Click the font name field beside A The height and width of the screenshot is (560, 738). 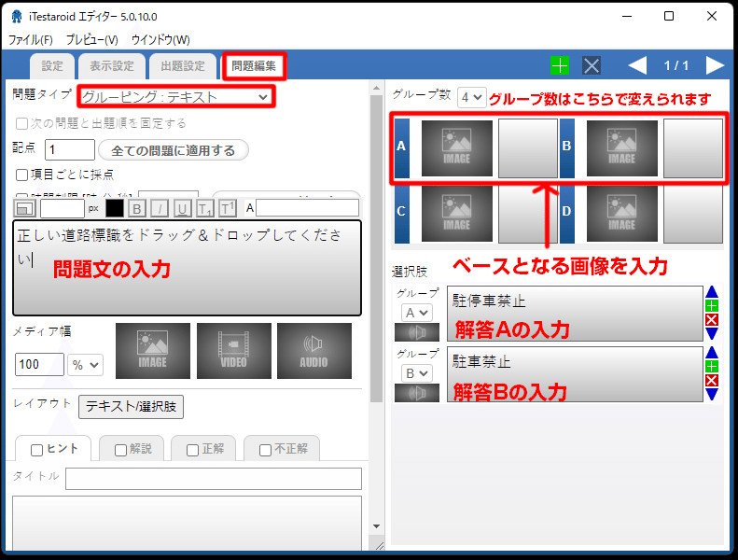307,208
